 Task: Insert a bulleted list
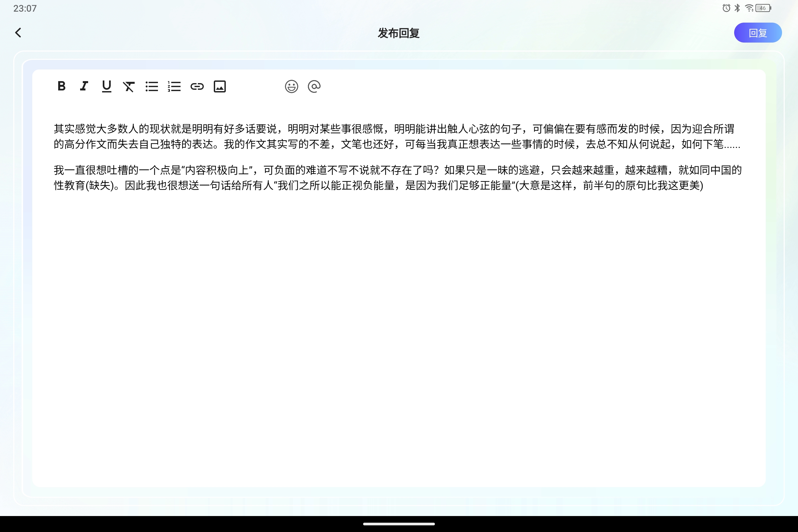click(x=152, y=86)
